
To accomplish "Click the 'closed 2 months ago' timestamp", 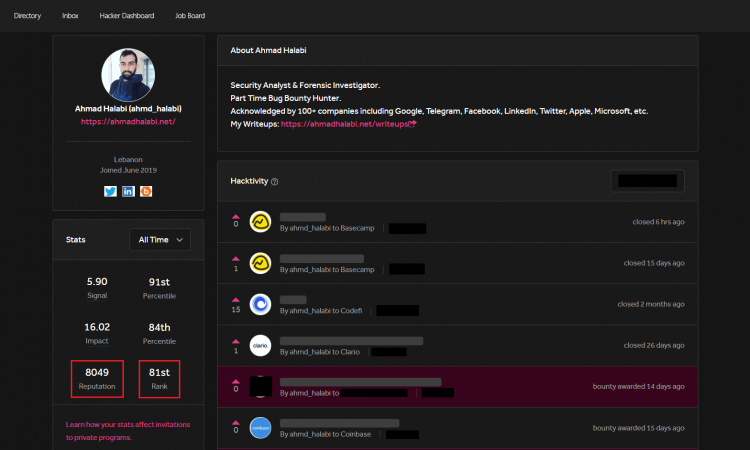I will tap(651, 304).
